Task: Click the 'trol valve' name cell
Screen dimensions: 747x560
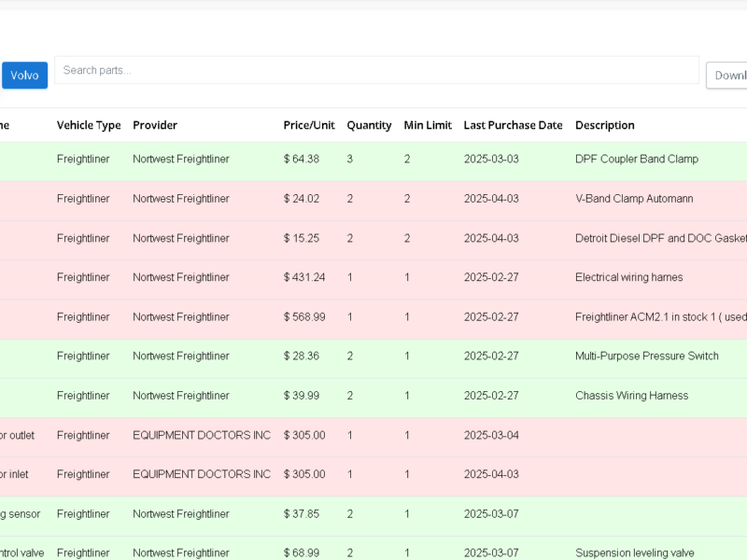Action: point(21,553)
